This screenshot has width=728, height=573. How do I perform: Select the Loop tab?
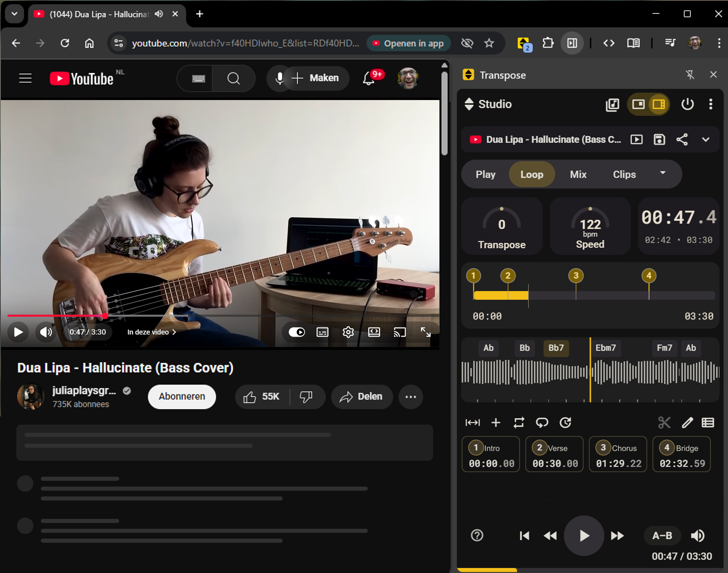(532, 175)
